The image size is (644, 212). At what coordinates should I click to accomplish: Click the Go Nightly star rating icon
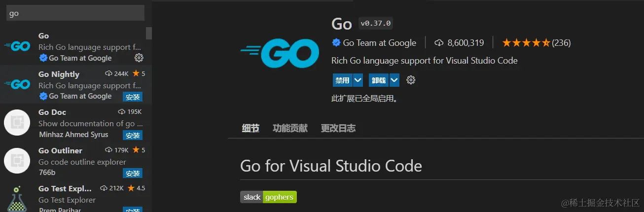136,73
